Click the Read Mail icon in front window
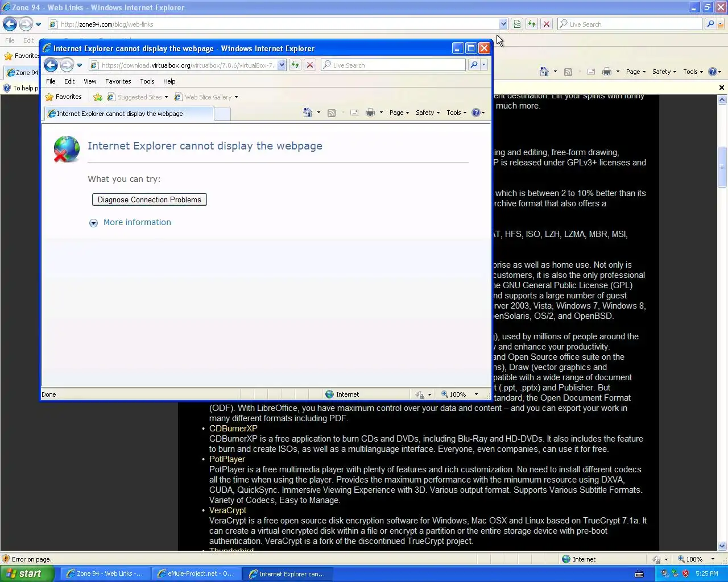This screenshot has height=582, width=728. click(x=354, y=113)
